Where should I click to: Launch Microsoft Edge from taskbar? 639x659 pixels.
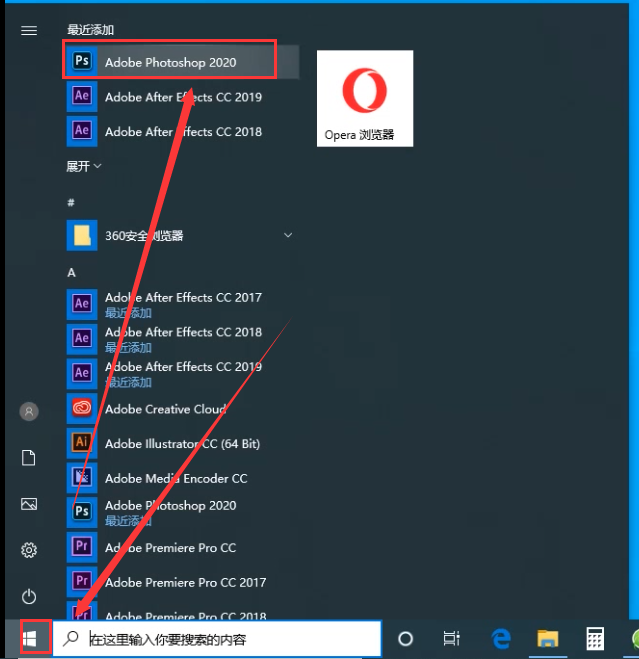[x=501, y=639]
